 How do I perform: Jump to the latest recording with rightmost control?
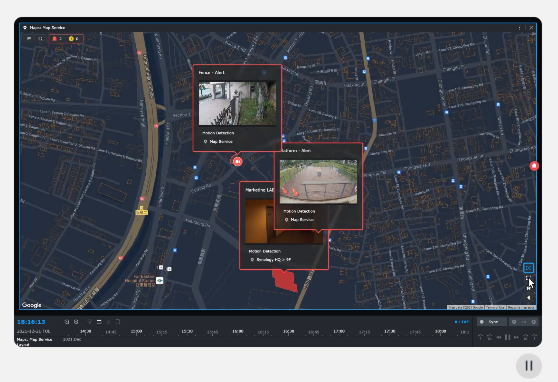(534, 337)
